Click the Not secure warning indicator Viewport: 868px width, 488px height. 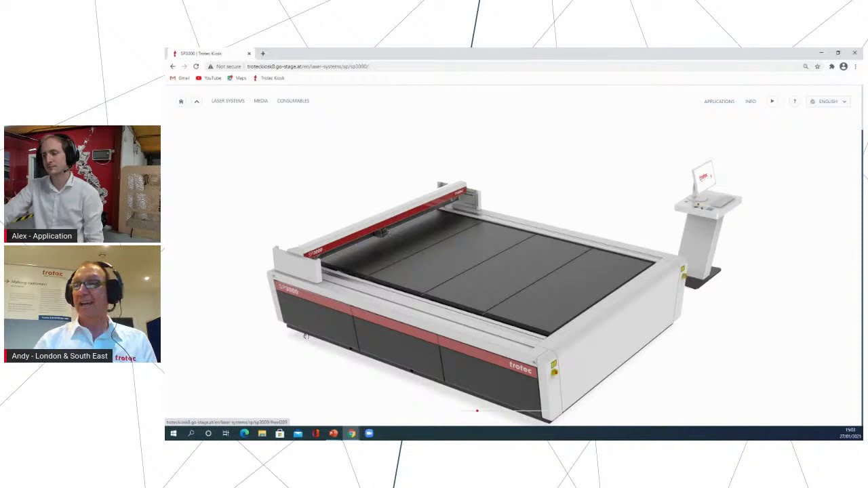(224, 66)
